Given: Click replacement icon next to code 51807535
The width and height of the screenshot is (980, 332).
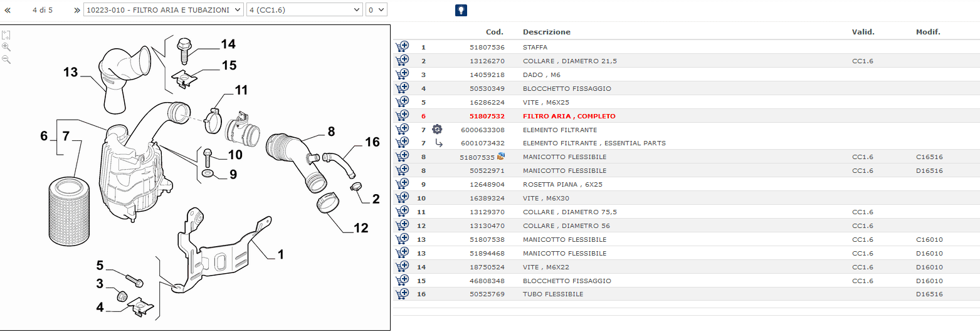Looking at the screenshot, I should pyautogui.click(x=501, y=157).
